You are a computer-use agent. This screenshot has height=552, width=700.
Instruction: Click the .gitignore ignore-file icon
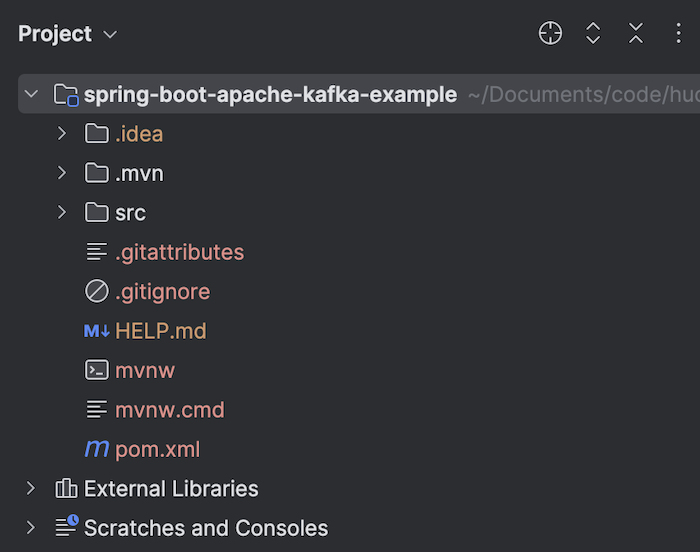96,291
